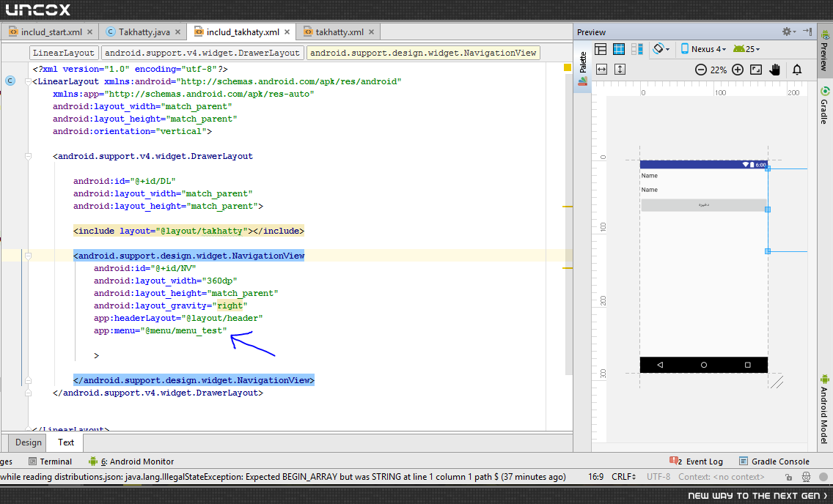Click the Android Monitor android icon
Image resolution: width=833 pixels, height=504 pixels.
coord(93,461)
